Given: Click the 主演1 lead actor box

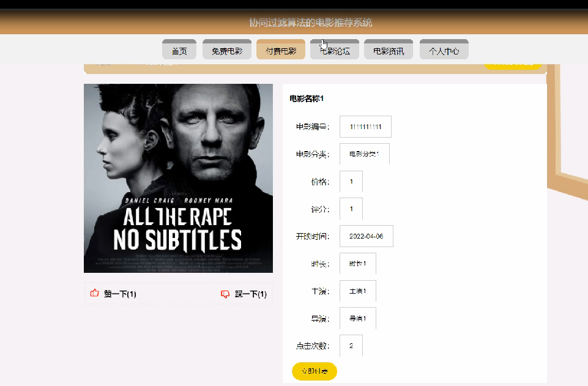Looking at the screenshot, I should 358,291.
